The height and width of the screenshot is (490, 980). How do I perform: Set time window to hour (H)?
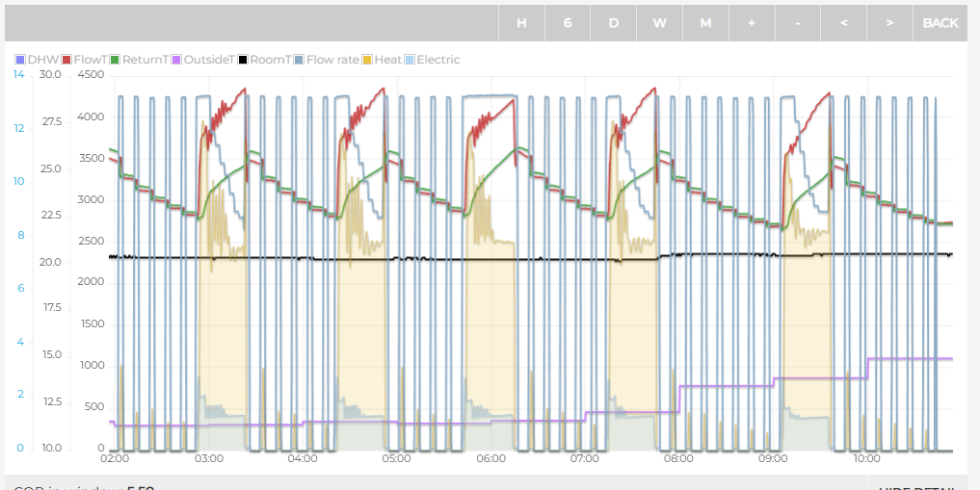tap(521, 23)
